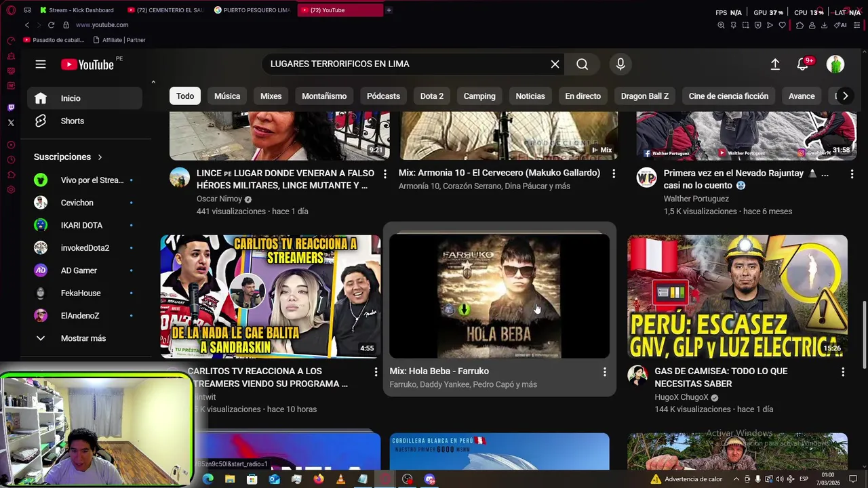Viewport: 868px width, 488px height.
Task: Select the Música filter chip
Action: 227,96
